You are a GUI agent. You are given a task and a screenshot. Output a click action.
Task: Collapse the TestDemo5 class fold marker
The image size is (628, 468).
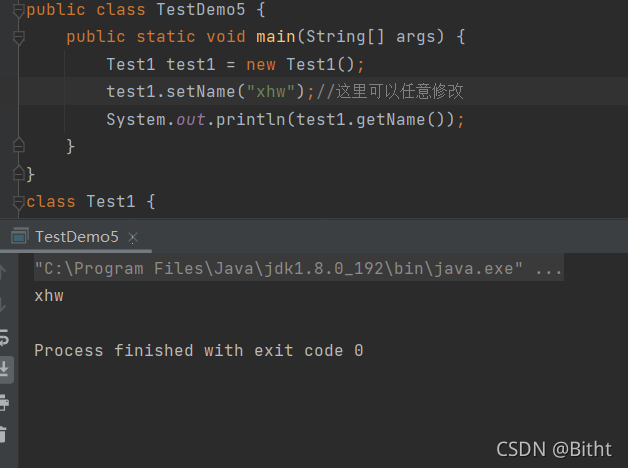[18, 11]
